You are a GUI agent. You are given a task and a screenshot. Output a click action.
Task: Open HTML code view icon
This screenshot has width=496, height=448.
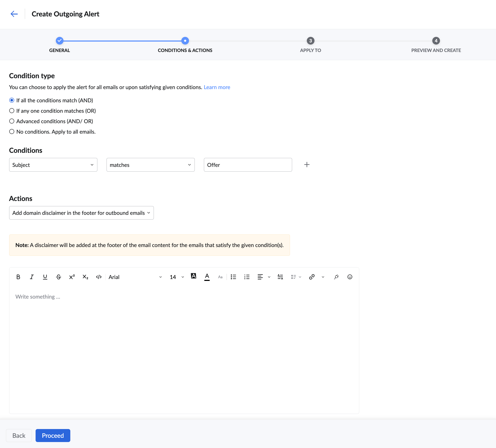[x=99, y=277]
